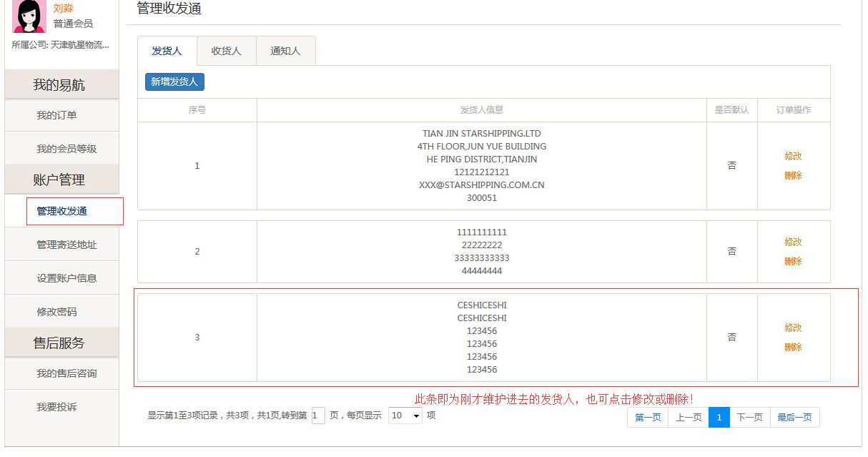
Task: Select the 发货人 tab
Action: point(167,51)
